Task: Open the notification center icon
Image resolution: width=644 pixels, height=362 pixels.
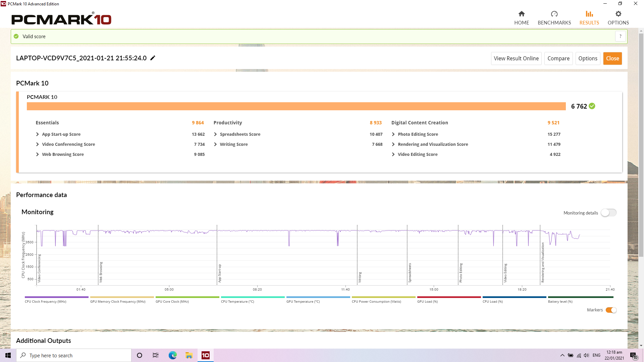Action: pos(633,355)
